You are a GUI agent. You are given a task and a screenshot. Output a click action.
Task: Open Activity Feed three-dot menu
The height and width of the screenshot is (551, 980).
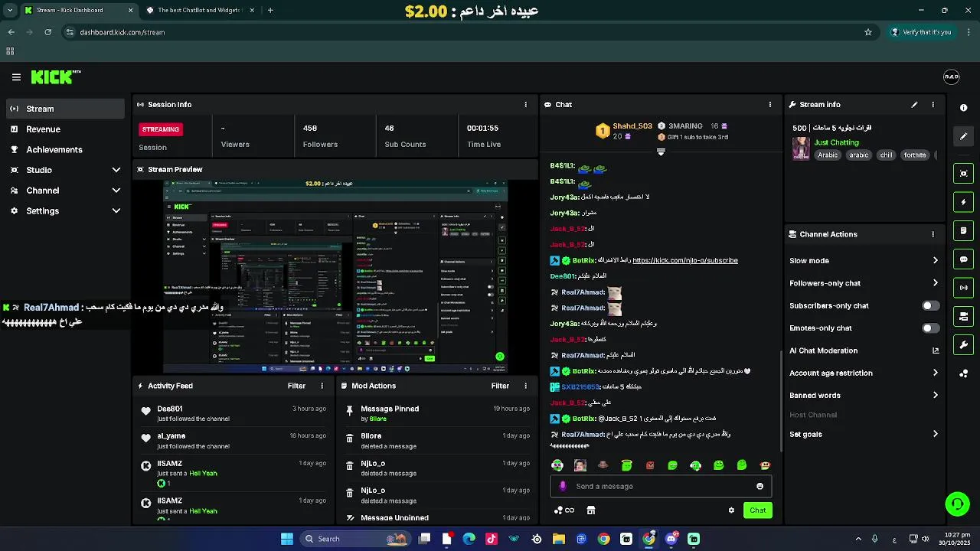[x=322, y=386]
